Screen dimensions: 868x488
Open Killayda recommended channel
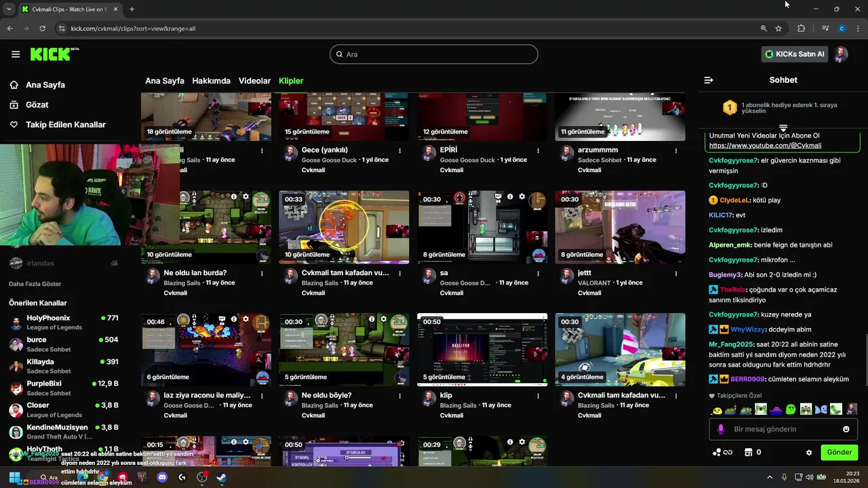(64, 366)
